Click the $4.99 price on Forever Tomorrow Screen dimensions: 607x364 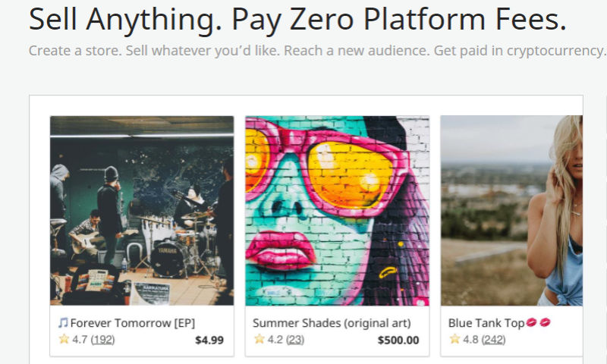click(x=209, y=340)
